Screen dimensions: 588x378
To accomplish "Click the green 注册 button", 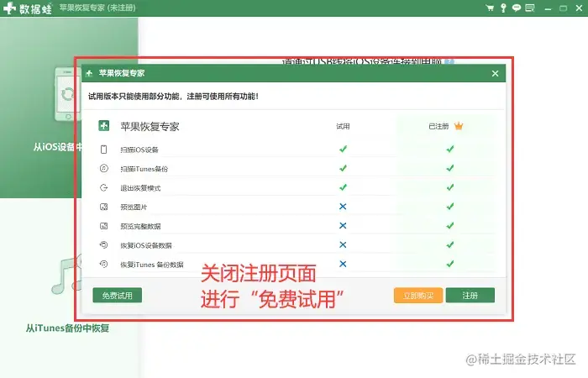I will (470, 296).
